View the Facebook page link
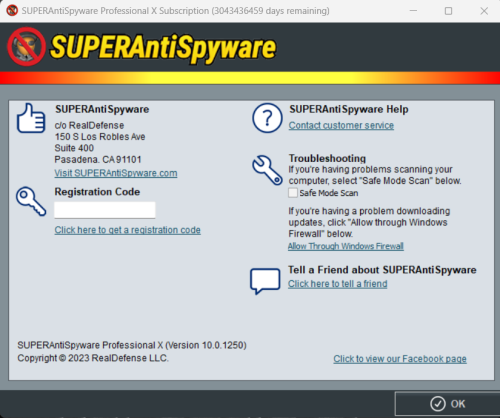The width and height of the screenshot is (500, 418). point(400,359)
